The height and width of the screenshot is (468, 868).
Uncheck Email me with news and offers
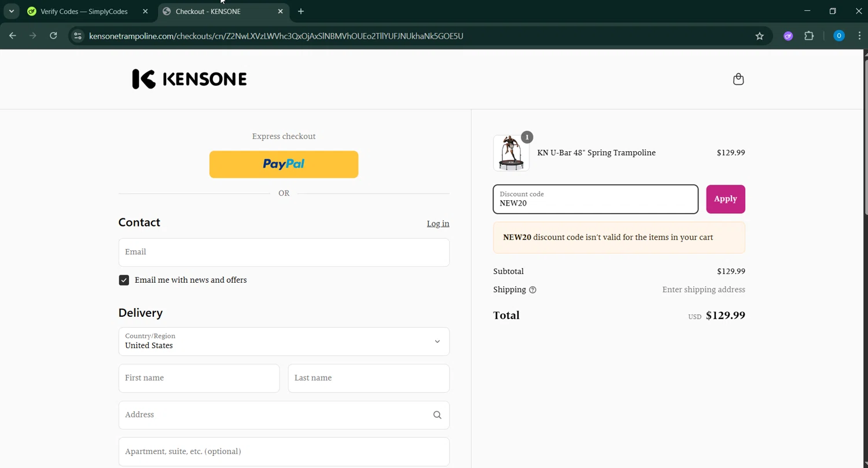click(124, 280)
